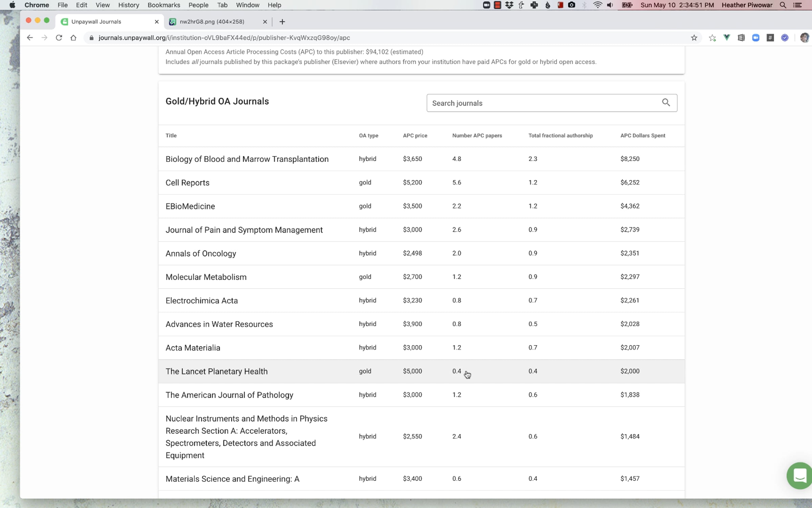Click the Dropbox menu bar icon
Image resolution: width=812 pixels, height=508 pixels.
pos(509,5)
